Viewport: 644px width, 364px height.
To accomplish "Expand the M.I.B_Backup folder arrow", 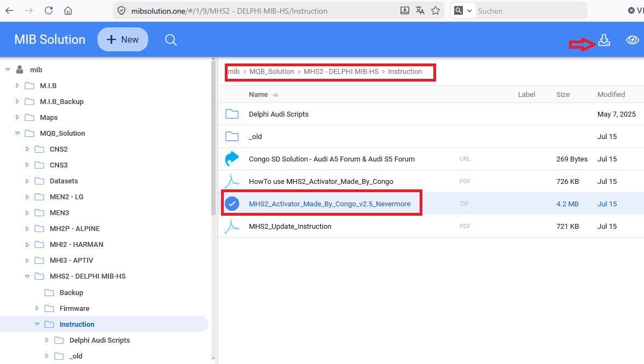I will click(x=18, y=101).
